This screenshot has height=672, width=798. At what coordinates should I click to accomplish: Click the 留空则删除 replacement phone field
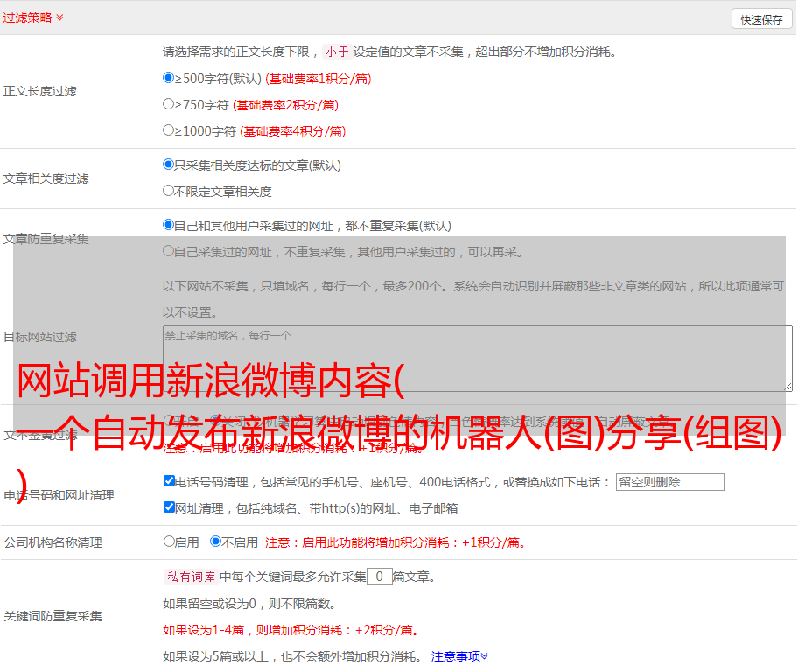tap(669, 482)
